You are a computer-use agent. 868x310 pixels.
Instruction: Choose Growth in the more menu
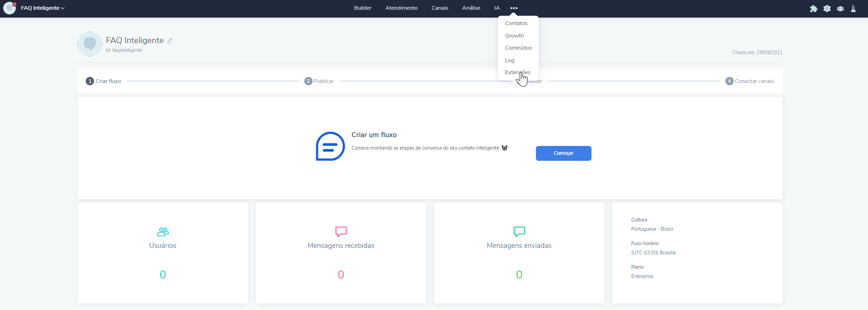(x=514, y=36)
